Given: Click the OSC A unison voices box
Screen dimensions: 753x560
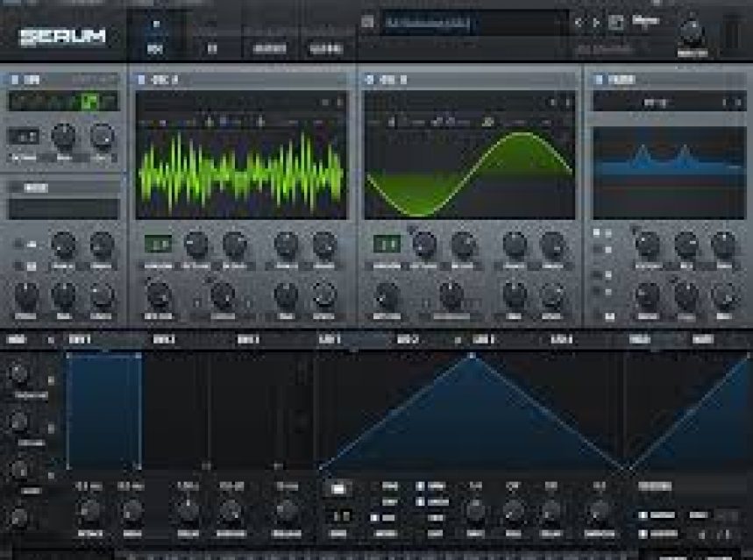Looking at the screenshot, I should (158, 244).
